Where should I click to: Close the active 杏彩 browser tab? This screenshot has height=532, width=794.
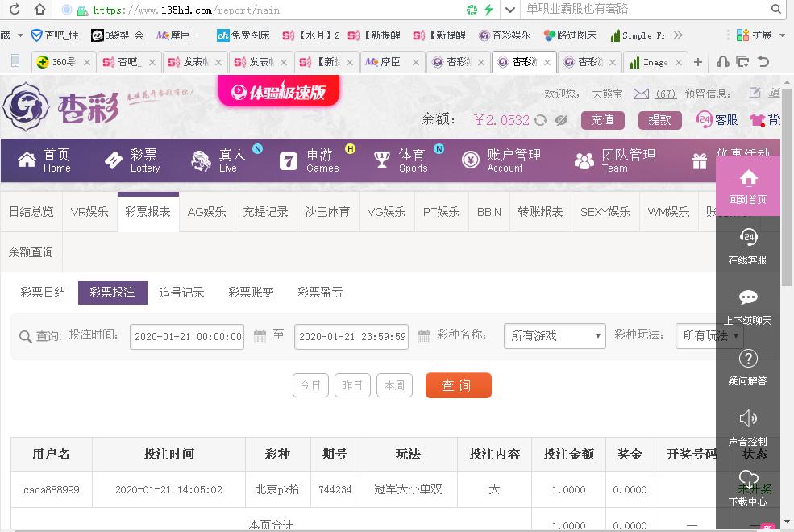pyautogui.click(x=547, y=62)
